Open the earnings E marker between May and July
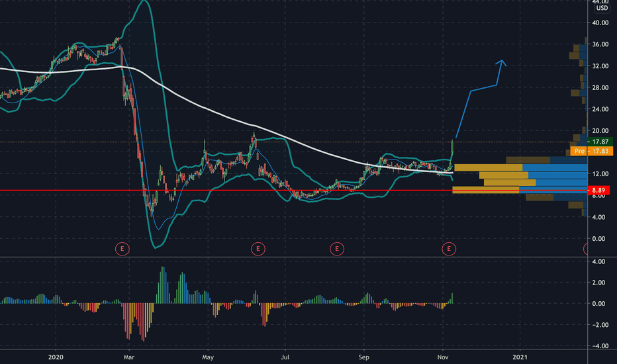The height and width of the screenshot is (364, 617). point(258,249)
